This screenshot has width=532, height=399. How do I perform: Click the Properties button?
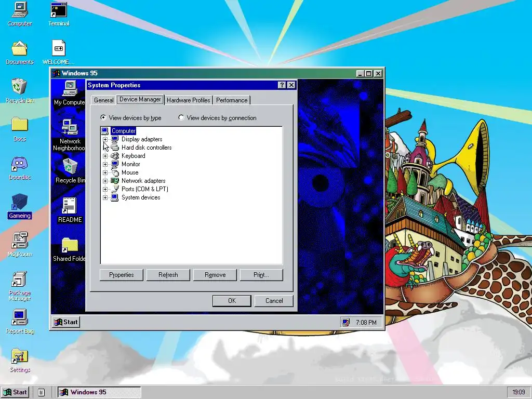[122, 275]
